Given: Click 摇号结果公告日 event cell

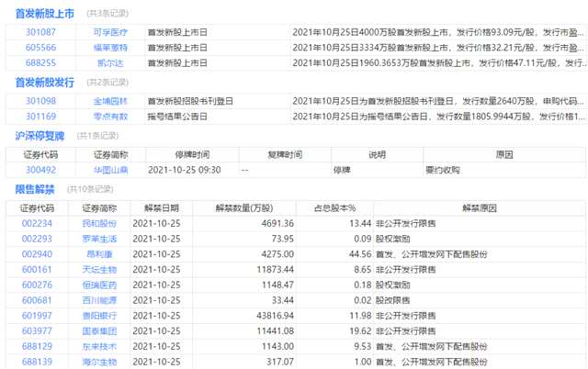Looking at the screenshot, I should pos(177,117).
